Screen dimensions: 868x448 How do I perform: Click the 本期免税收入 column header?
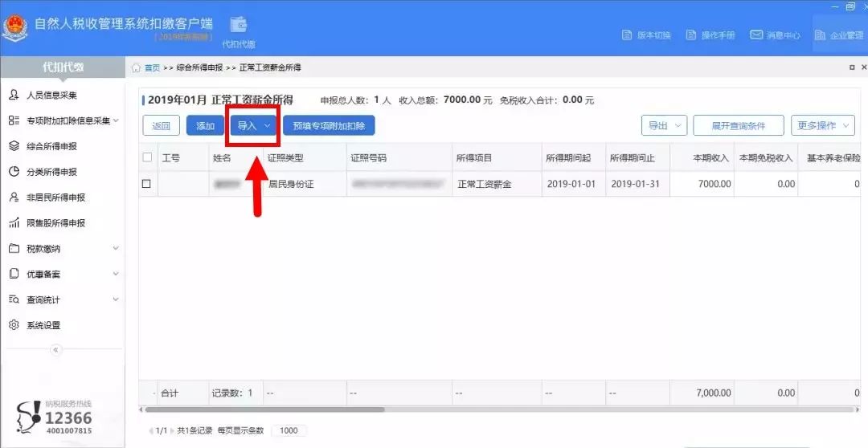click(x=766, y=157)
